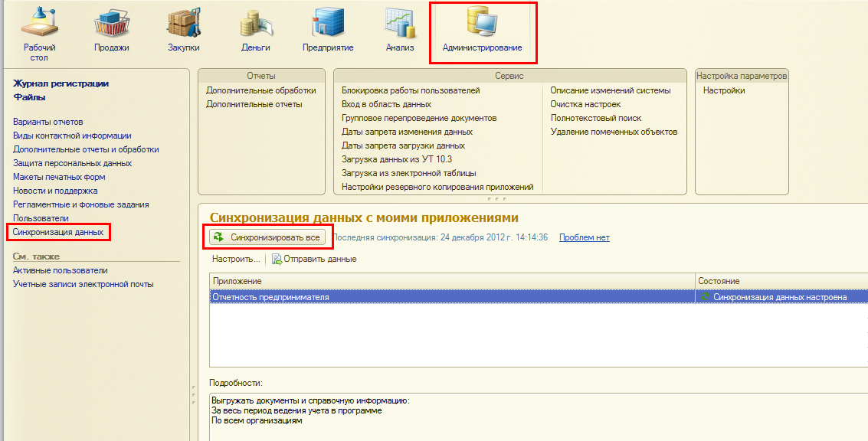Open Макеты печатных форм
Screen dimensions: 868x441
[59, 177]
